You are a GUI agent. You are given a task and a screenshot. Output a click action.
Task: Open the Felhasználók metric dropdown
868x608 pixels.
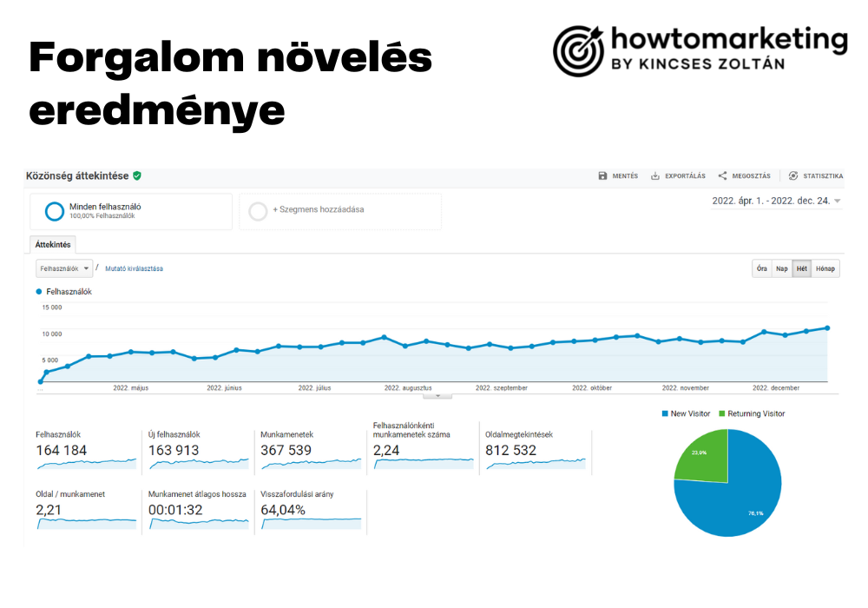tap(62, 268)
